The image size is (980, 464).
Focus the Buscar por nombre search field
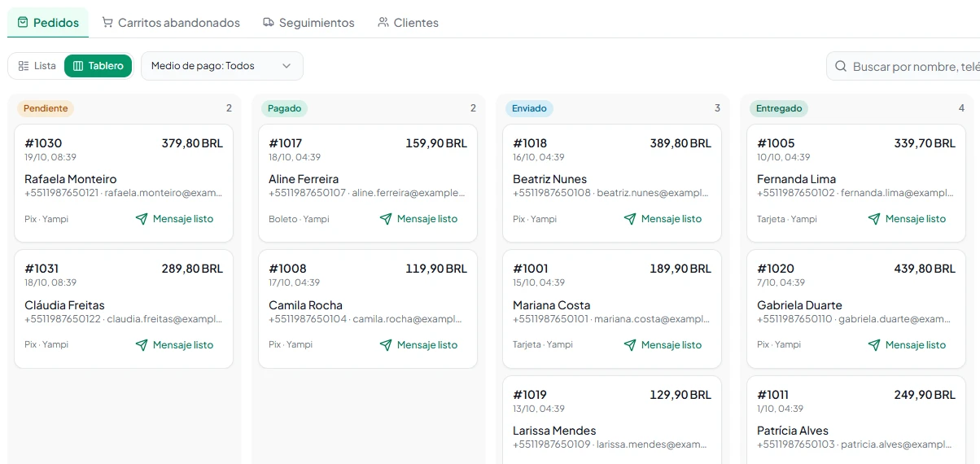(x=903, y=66)
